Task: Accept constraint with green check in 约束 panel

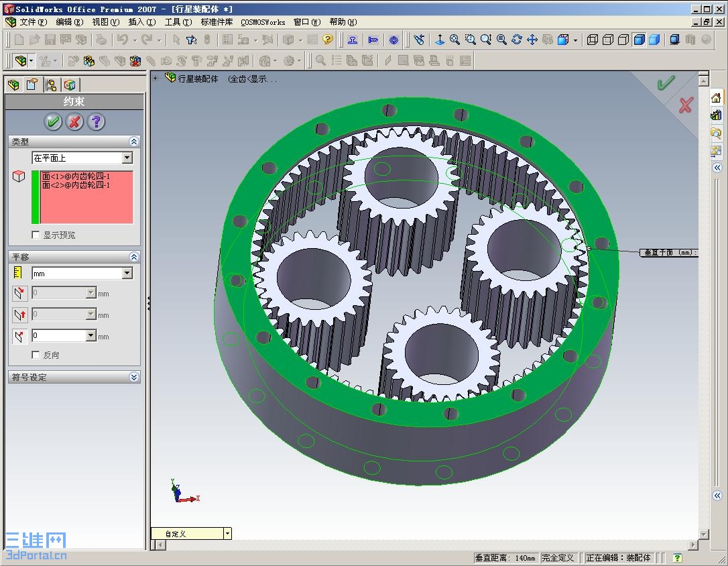Action: [x=53, y=122]
